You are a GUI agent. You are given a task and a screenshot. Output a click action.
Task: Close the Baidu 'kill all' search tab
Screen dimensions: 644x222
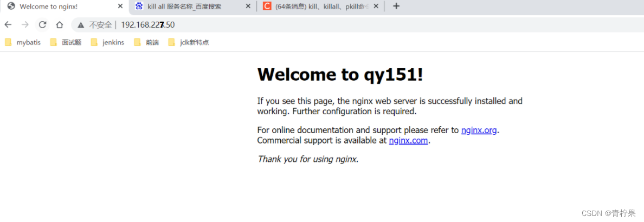248,6
